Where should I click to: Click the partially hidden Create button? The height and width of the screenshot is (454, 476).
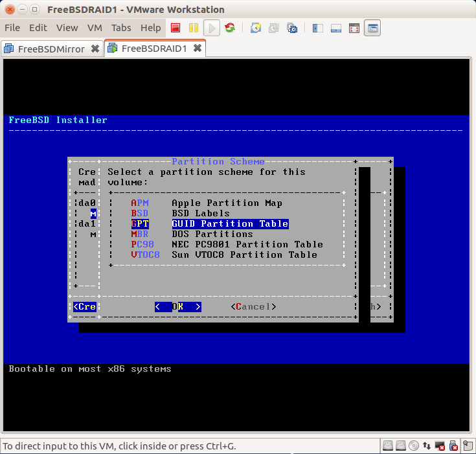pos(85,307)
